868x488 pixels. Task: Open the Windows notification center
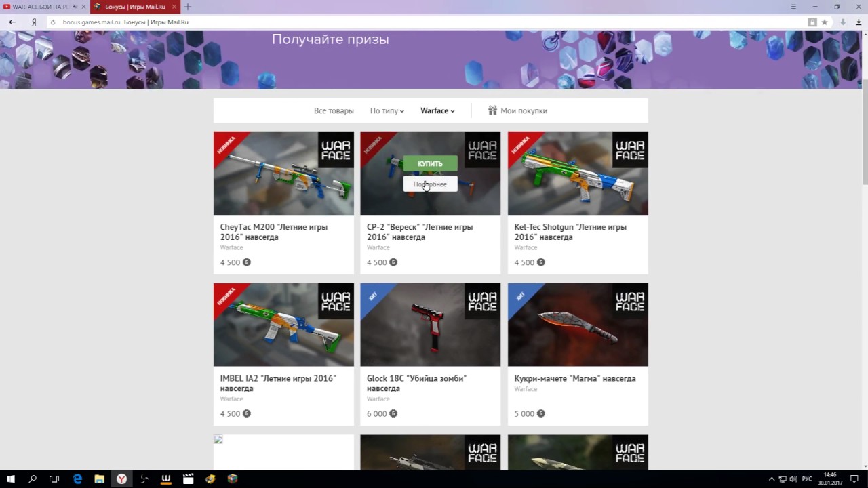pyautogui.click(x=854, y=479)
